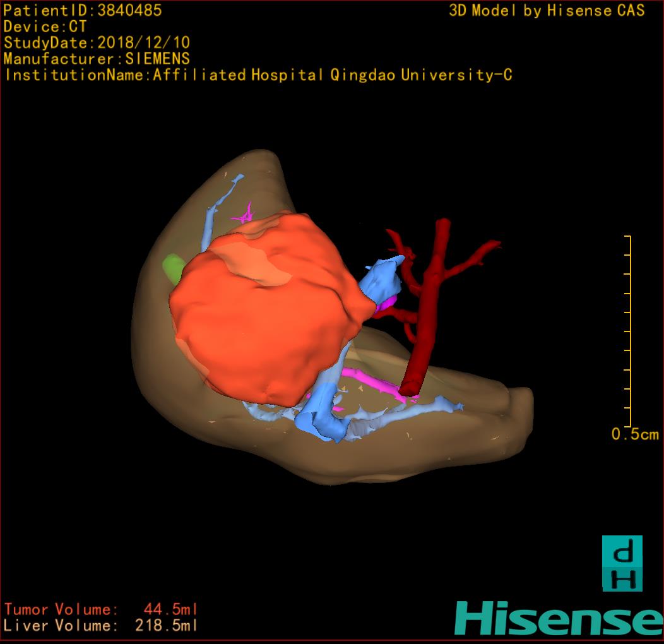This screenshot has height=644, width=664.
Task: Click the dH logo icon
Action: pos(622,563)
